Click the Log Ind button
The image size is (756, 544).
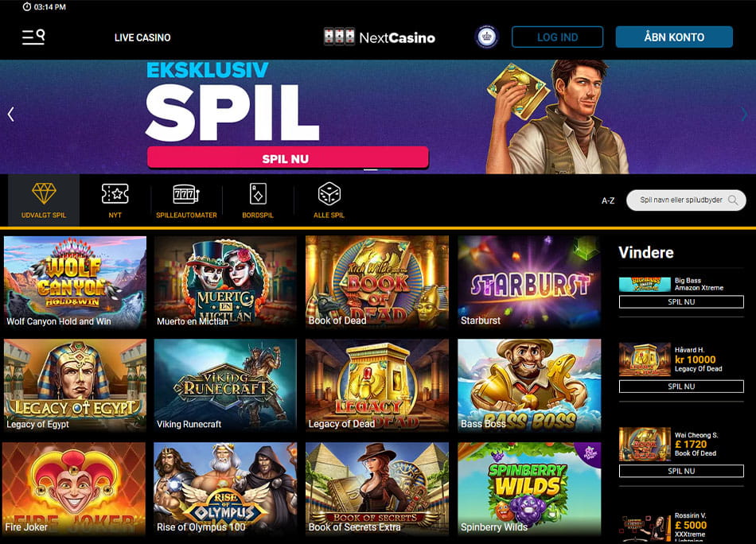click(557, 37)
